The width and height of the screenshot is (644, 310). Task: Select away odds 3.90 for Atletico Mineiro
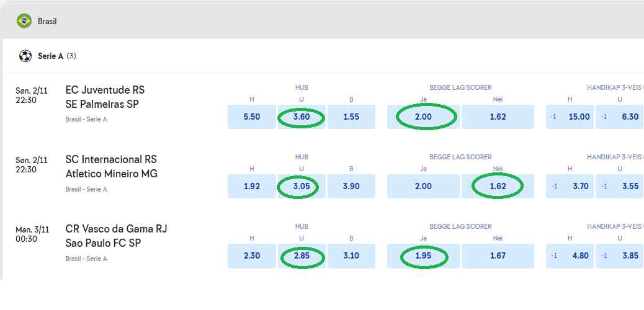coord(351,186)
